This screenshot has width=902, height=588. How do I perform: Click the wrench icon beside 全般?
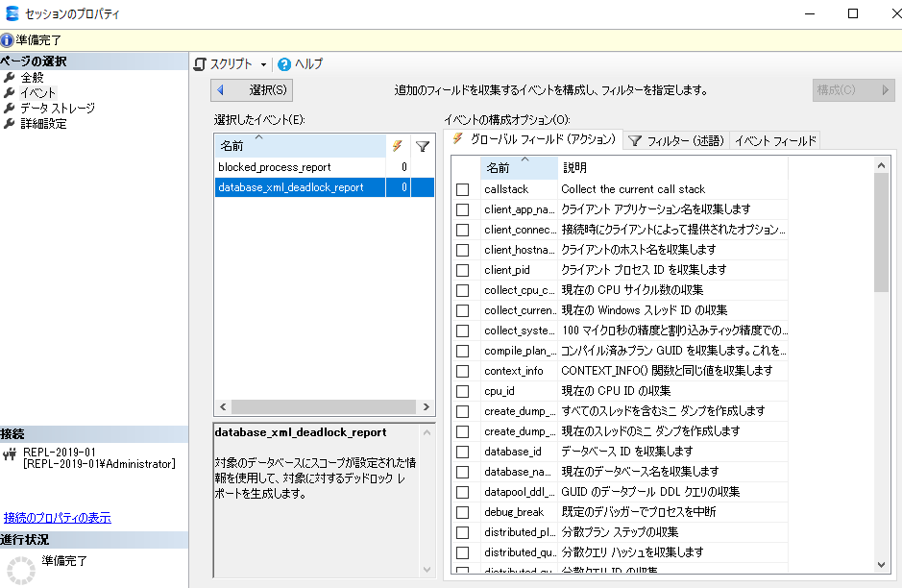[x=10, y=78]
